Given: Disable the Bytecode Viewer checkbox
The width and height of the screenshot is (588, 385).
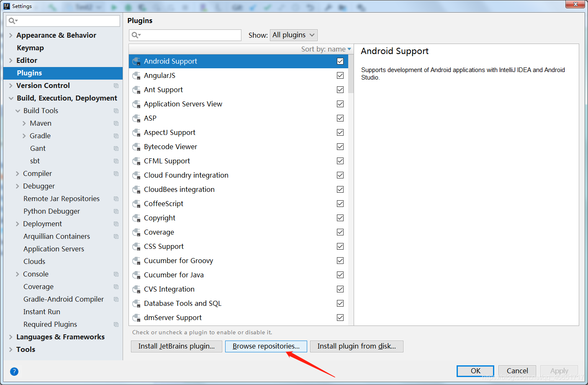Looking at the screenshot, I should point(340,147).
